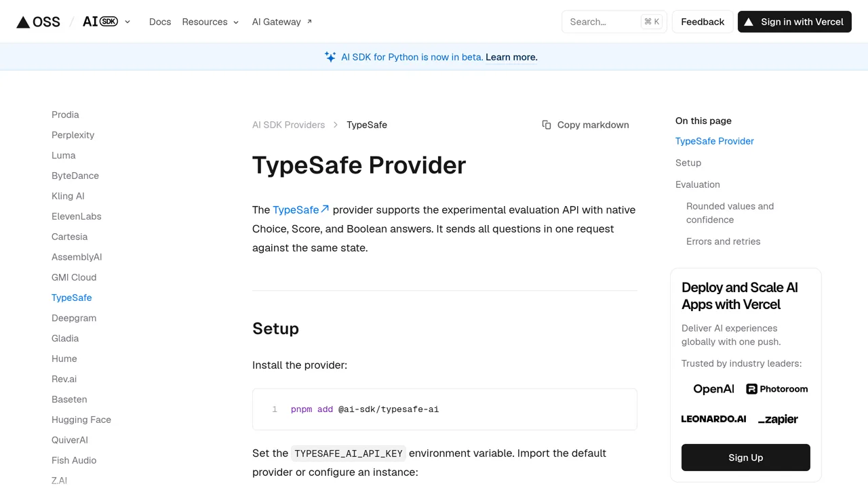Select Baseten in the sidebar
The width and height of the screenshot is (868, 488).
point(69,399)
